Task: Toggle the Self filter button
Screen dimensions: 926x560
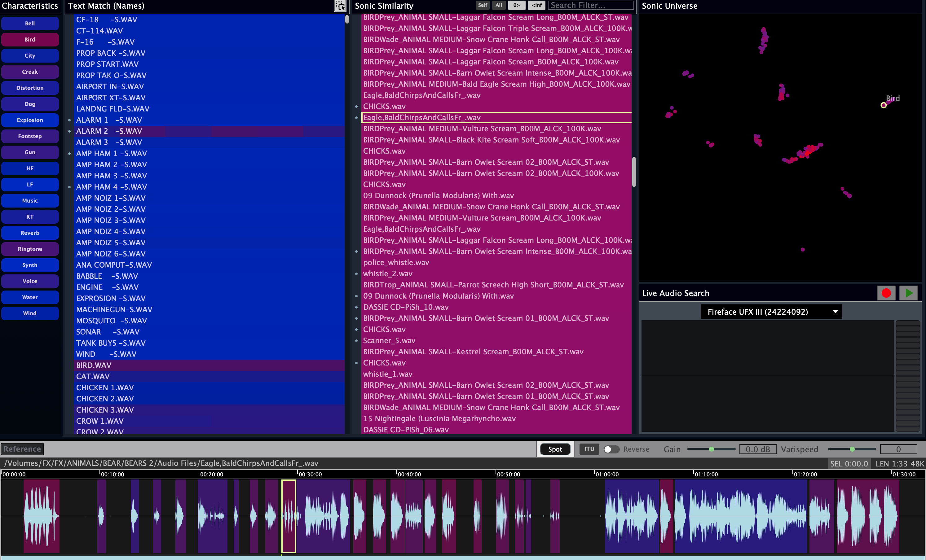Action: [483, 5]
